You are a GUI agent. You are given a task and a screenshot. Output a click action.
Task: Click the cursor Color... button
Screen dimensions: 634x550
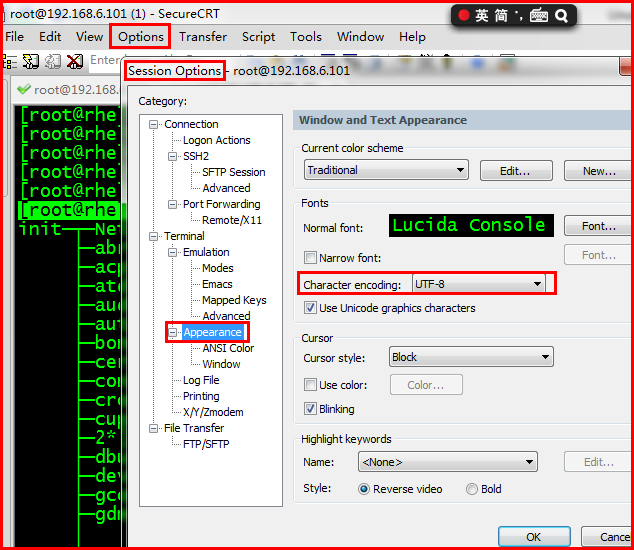[x=426, y=385]
